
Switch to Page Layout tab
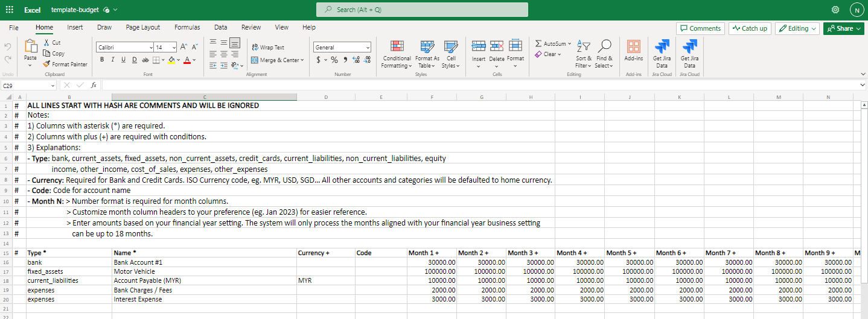(143, 28)
